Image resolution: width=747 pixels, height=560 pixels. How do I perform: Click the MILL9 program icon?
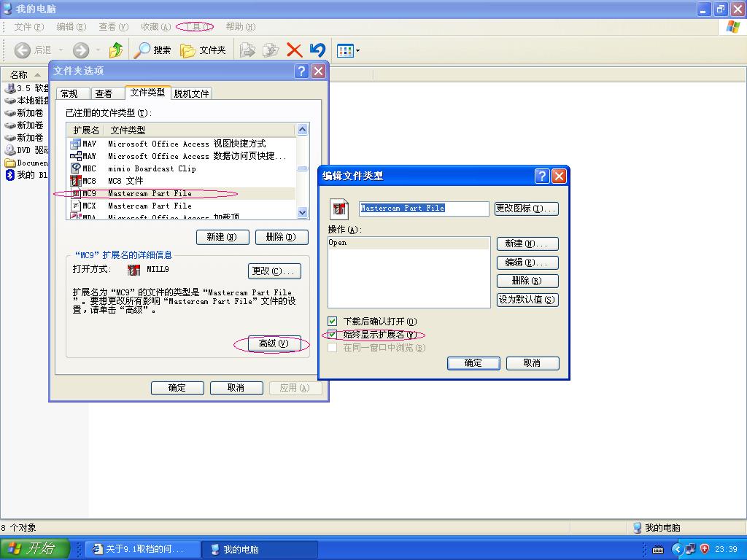click(x=134, y=270)
